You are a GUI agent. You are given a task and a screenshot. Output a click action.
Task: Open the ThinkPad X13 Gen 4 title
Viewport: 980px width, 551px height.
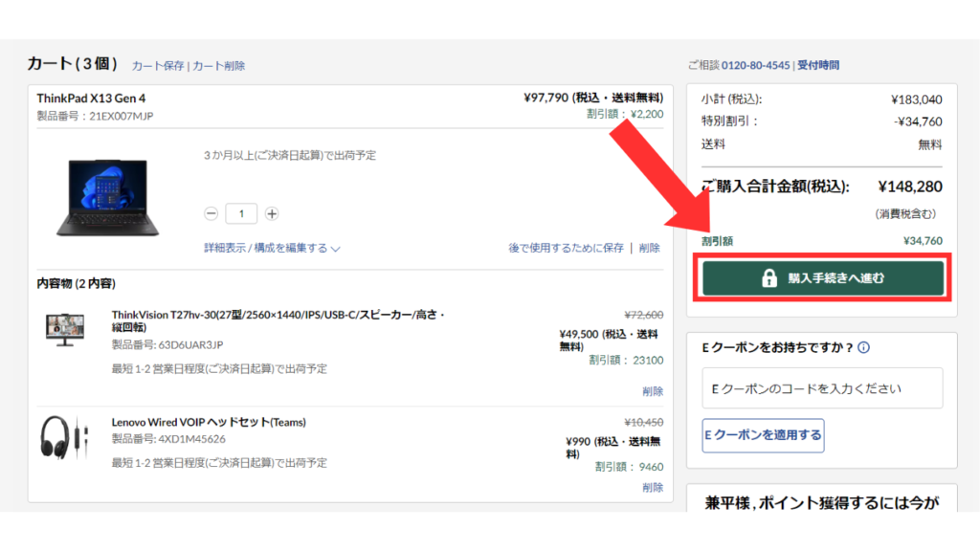point(91,99)
